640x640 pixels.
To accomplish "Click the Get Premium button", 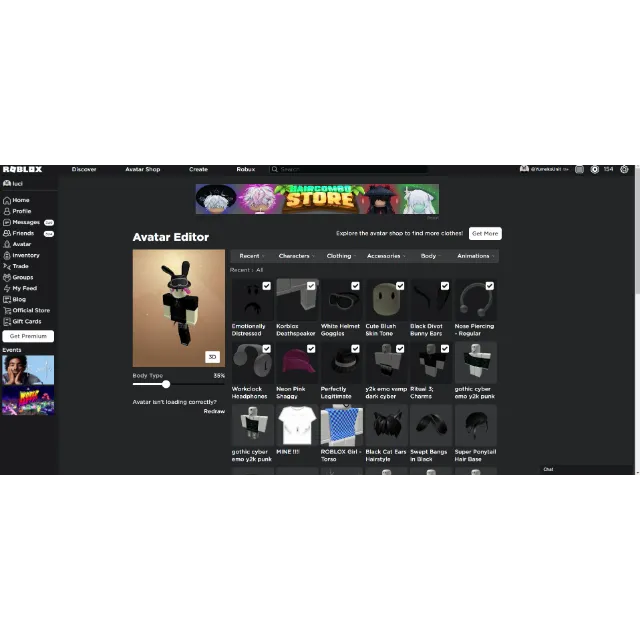I will click(x=28, y=336).
